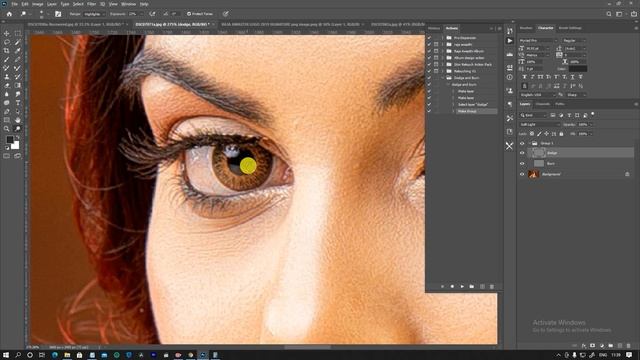Open the font family dropdown
The width and height of the screenshot is (640, 360).
click(538, 41)
